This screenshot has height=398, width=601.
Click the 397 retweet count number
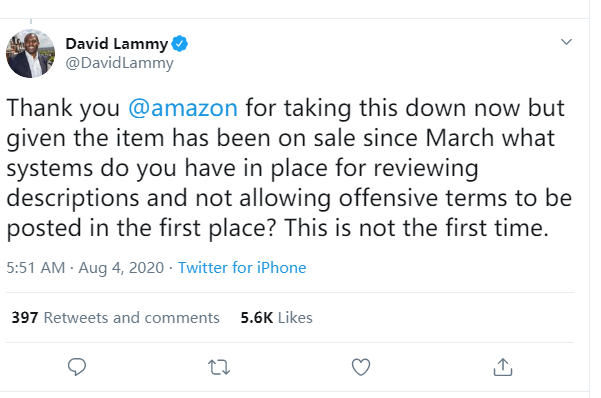[25, 317]
